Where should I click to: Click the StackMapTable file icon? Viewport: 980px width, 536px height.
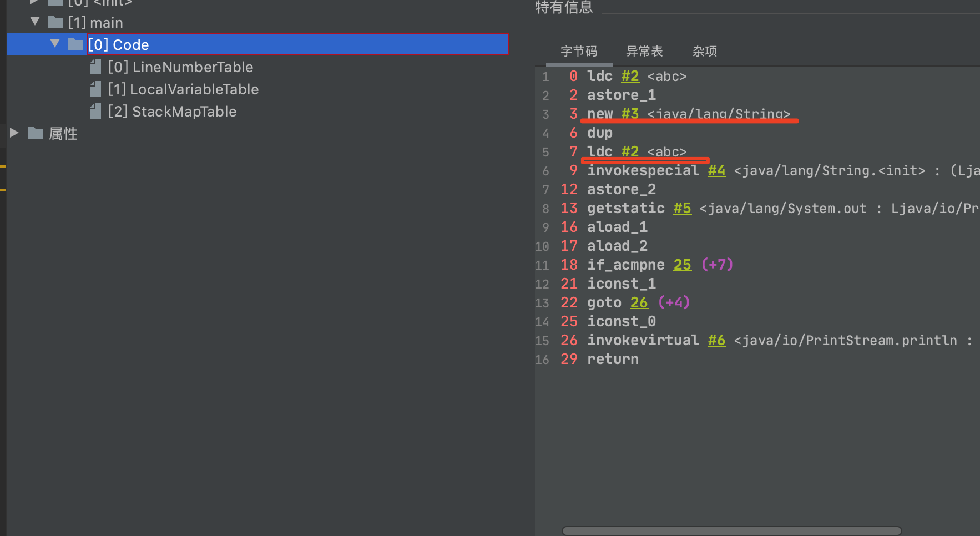pos(95,112)
